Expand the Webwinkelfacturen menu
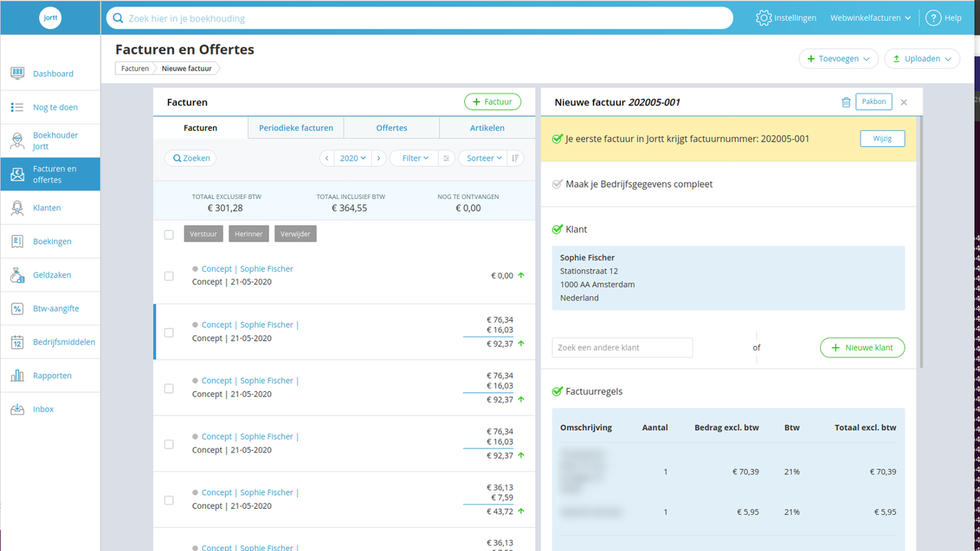Image resolution: width=980 pixels, height=551 pixels. pyautogui.click(x=870, y=17)
